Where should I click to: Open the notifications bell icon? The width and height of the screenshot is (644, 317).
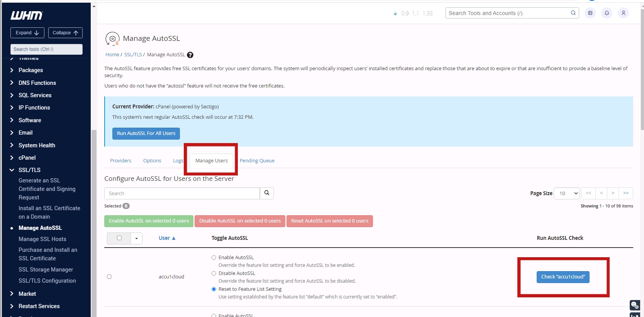click(x=607, y=13)
